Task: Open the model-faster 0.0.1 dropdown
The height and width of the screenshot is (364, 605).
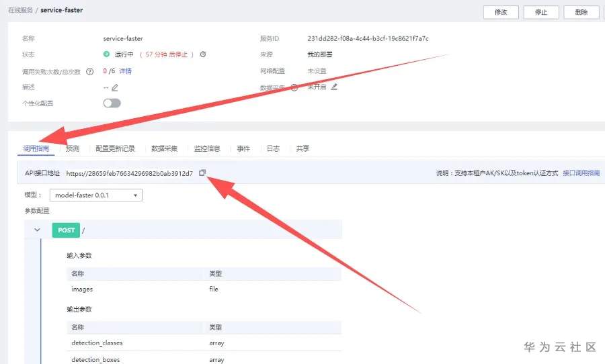Action: (x=95, y=195)
